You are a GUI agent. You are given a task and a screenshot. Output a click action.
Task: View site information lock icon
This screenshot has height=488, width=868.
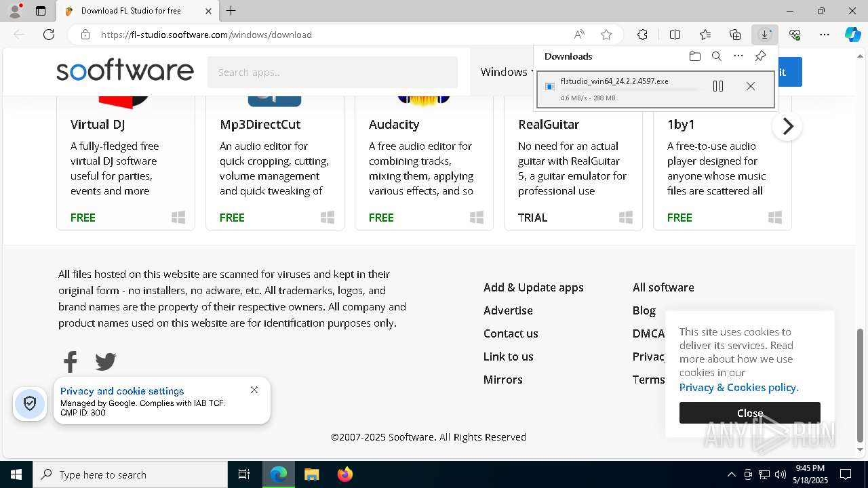pyautogui.click(x=85, y=35)
